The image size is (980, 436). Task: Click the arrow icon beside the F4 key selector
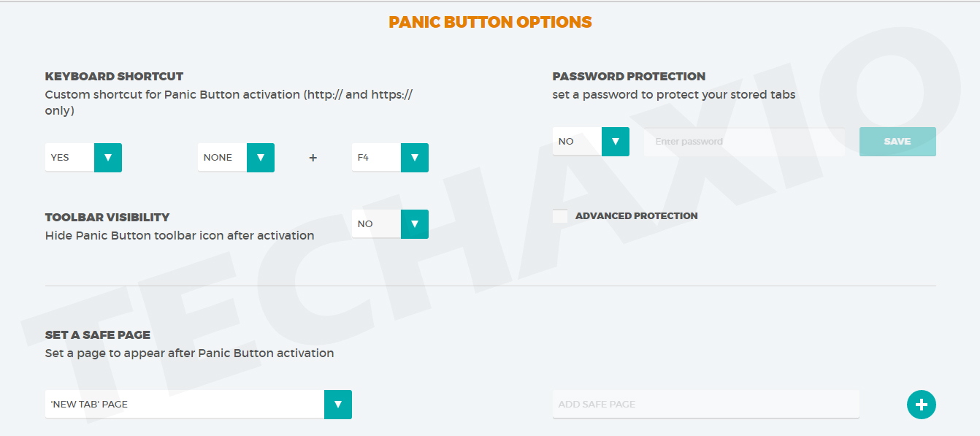(x=414, y=157)
